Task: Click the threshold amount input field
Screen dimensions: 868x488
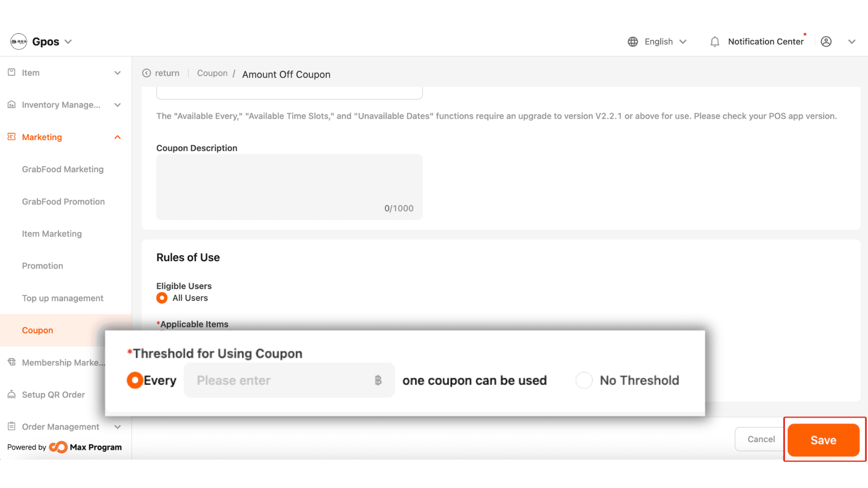Action: (289, 380)
